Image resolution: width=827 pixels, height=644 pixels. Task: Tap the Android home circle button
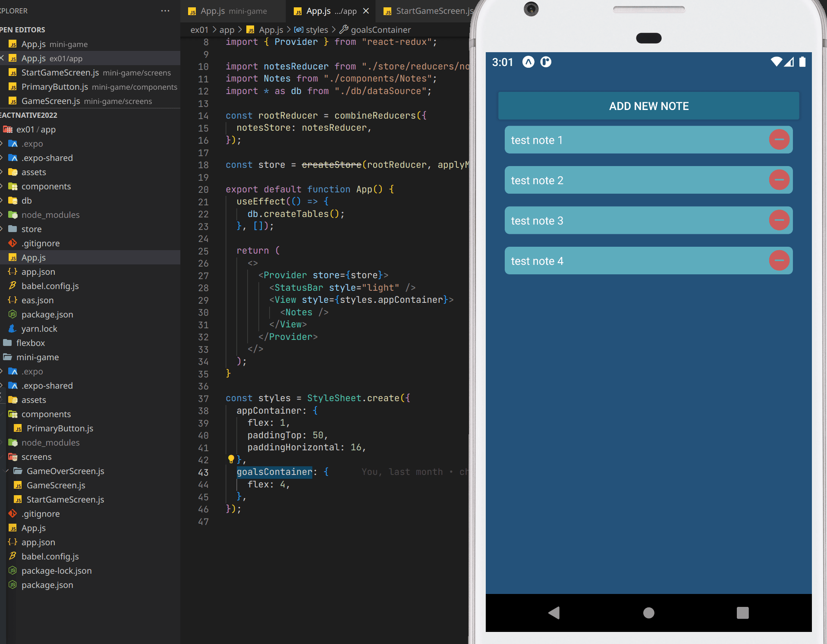(648, 613)
